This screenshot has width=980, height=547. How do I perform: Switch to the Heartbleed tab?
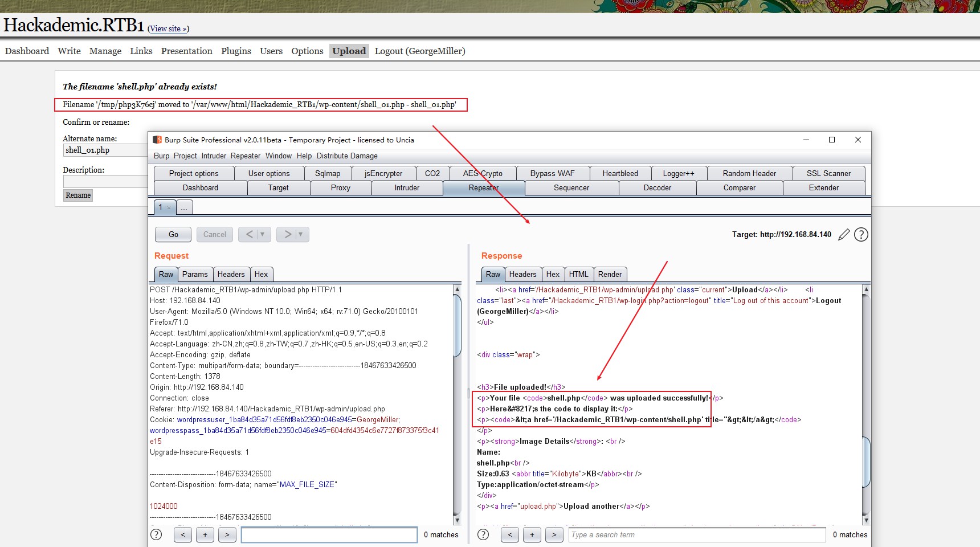[x=620, y=173]
